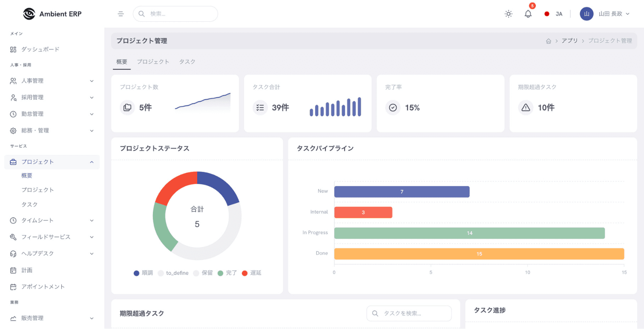Open Dashboard via ダッシュボード sidebar icon
644x329 pixels.
13,49
